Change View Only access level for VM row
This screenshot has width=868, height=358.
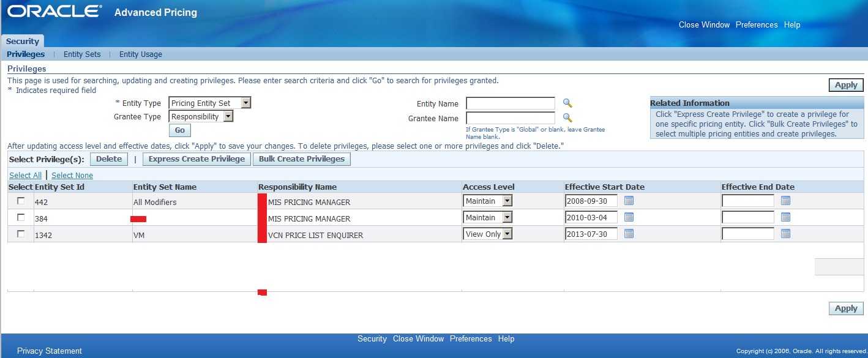pos(488,234)
